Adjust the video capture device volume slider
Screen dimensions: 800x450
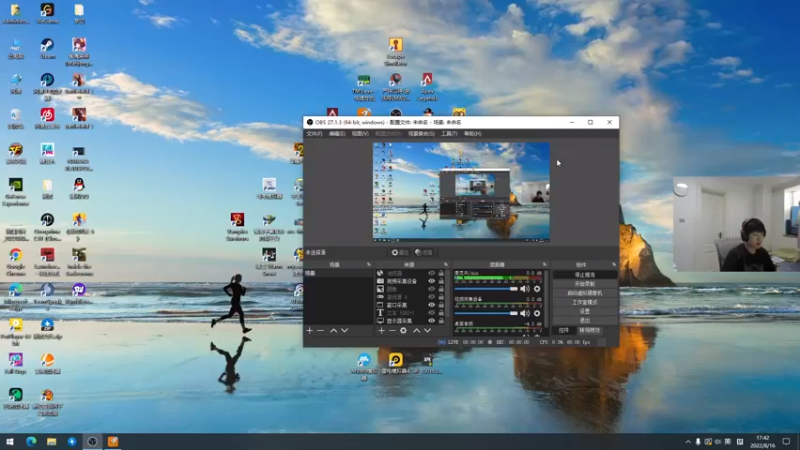pos(486,313)
